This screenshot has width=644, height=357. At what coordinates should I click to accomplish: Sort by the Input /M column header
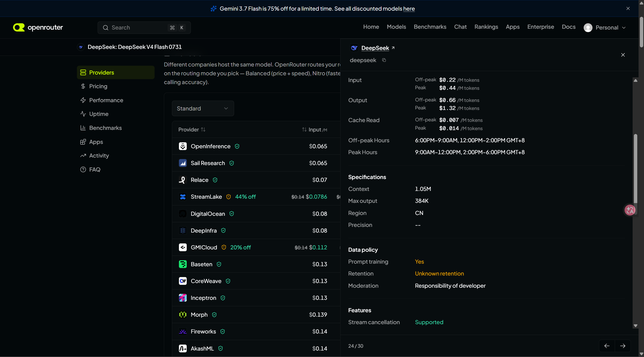coord(315,130)
